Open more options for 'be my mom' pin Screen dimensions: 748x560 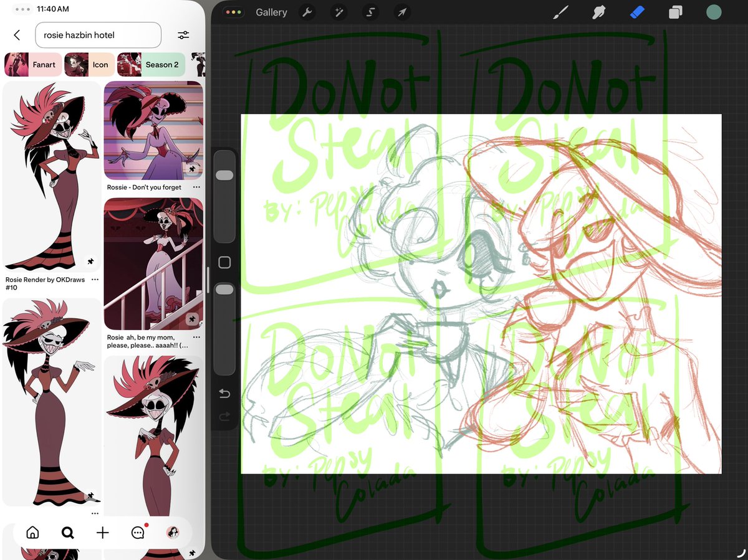[196, 337]
